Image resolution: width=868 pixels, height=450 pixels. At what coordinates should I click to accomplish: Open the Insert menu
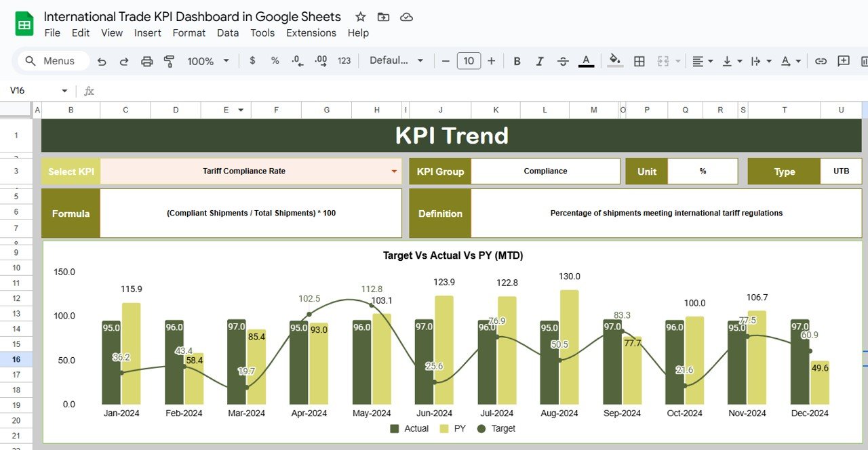point(148,33)
